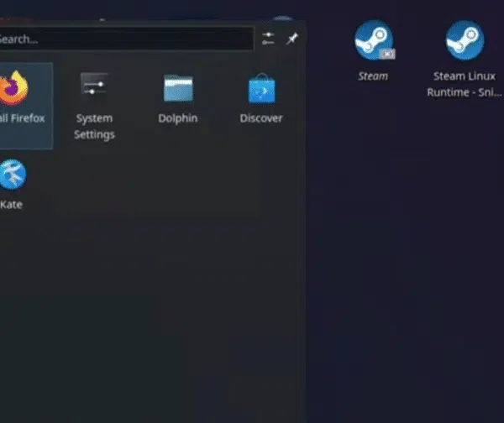Screen dimensions: 504x423
Task: Click inside the Search field
Action: (x=125, y=39)
